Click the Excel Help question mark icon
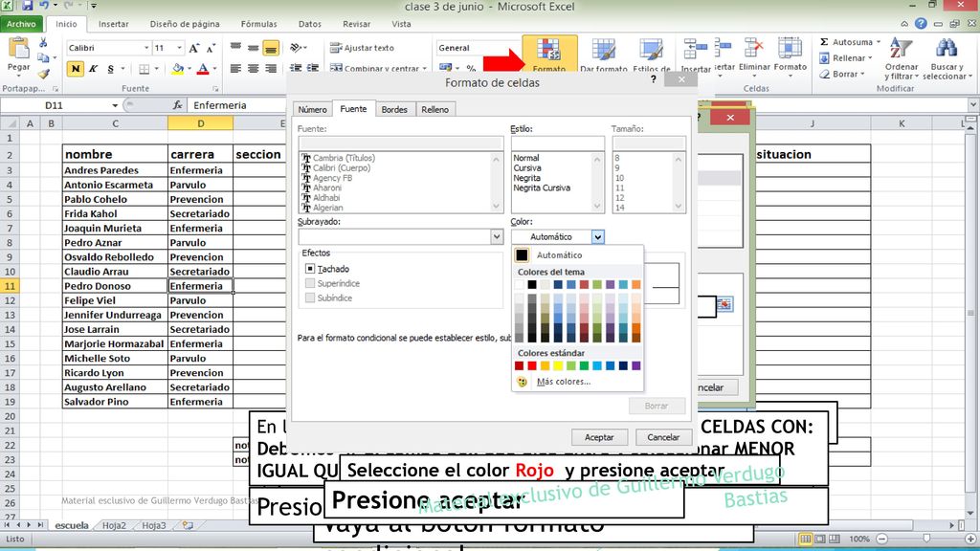This screenshot has width=980, height=551. pos(921,24)
